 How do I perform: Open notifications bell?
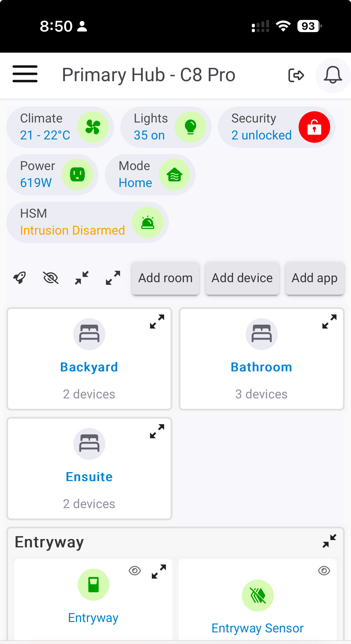333,75
